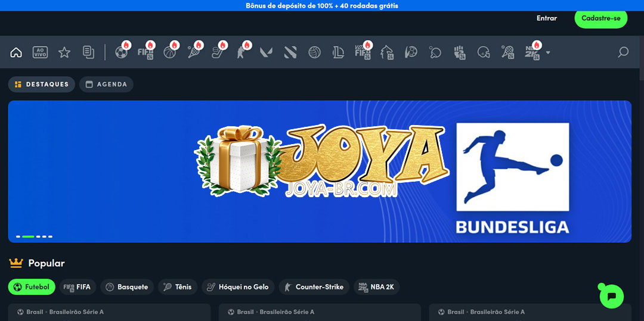
Task: Select the Volta FIFA 24 icon
Action: [x=363, y=52]
